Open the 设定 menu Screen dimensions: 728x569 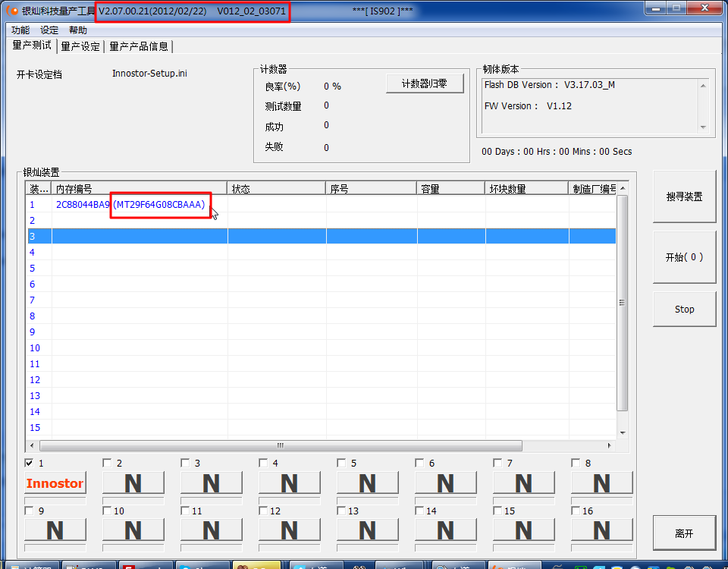(49, 30)
